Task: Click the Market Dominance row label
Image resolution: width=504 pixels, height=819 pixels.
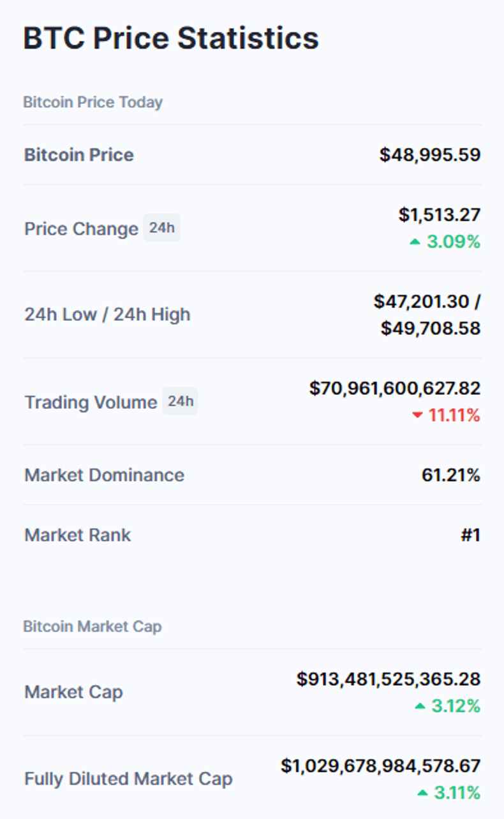Action: coord(104,475)
